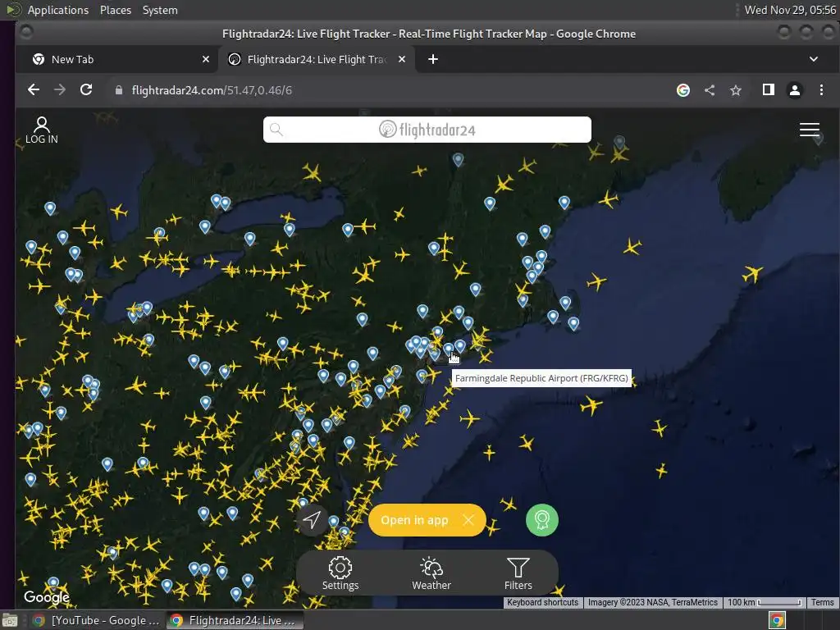Select the Flightradar24 tab
The image size is (840, 630).
(x=316, y=59)
